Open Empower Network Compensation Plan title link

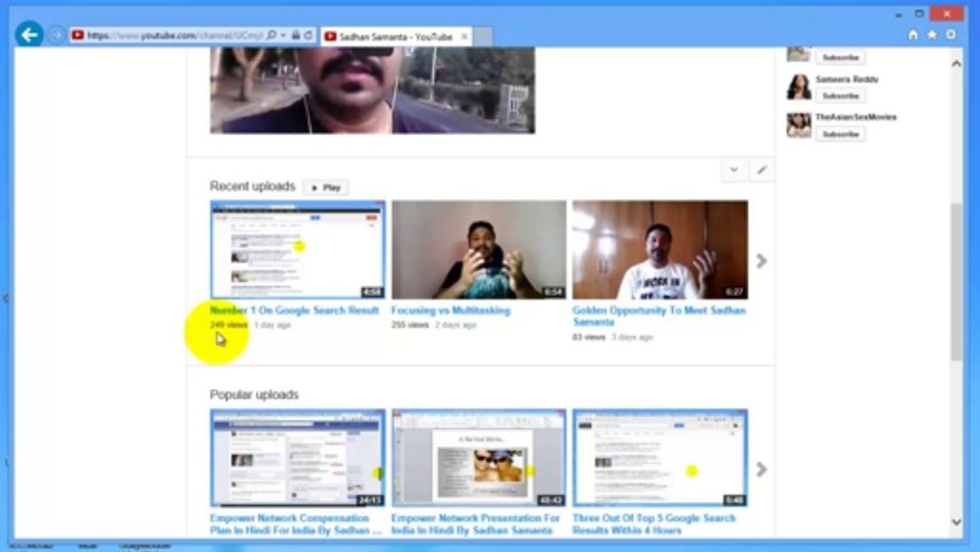[x=296, y=524]
